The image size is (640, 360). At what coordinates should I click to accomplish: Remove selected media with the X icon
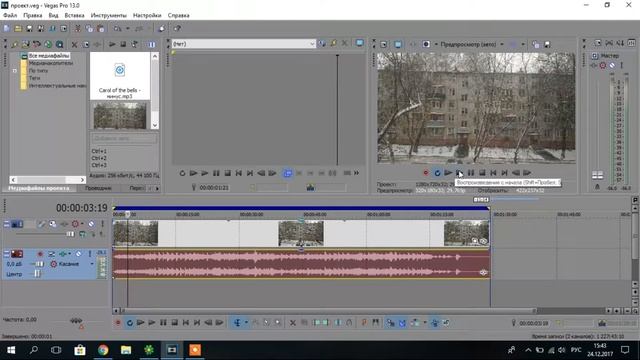74,44
